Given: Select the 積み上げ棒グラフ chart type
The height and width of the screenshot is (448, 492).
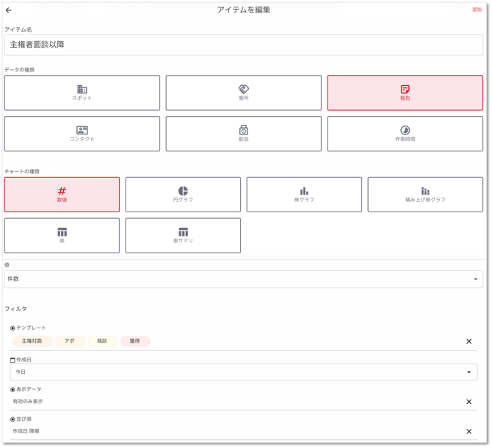Looking at the screenshot, I should click(x=425, y=195).
